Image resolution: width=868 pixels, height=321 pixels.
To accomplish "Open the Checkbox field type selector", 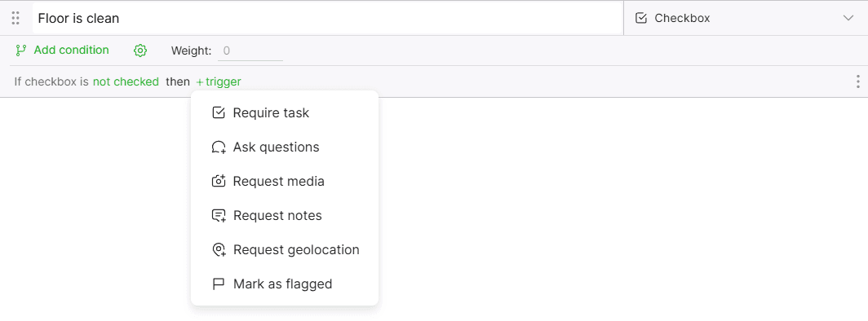I will [x=745, y=18].
